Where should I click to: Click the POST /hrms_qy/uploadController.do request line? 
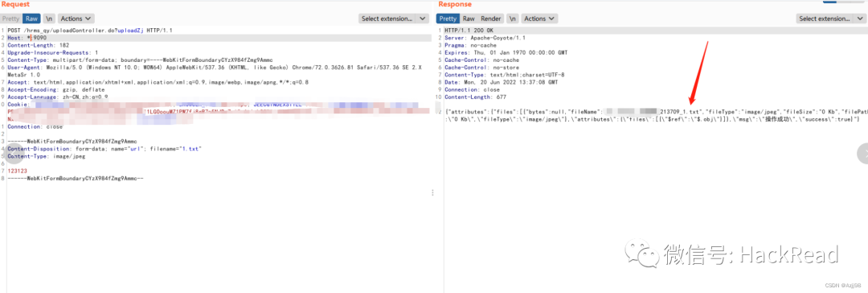point(90,30)
